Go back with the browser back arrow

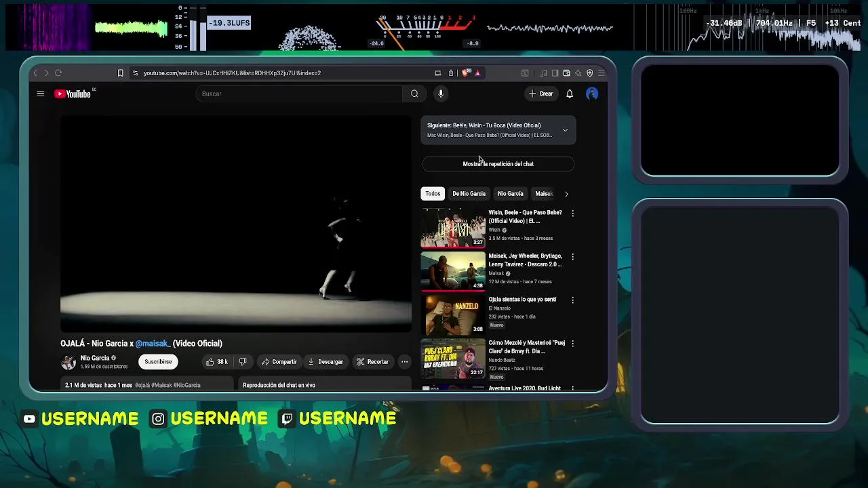click(35, 73)
